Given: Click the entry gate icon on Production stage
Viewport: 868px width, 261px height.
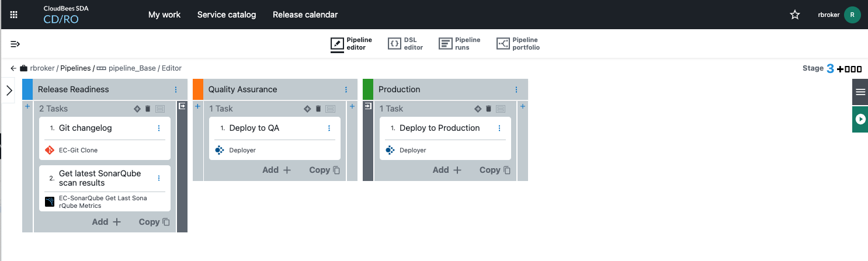Looking at the screenshot, I should (x=368, y=106).
